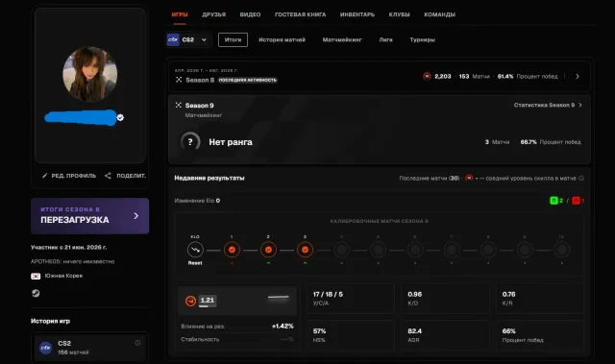Open Статистика Season 9 link

tap(548, 105)
